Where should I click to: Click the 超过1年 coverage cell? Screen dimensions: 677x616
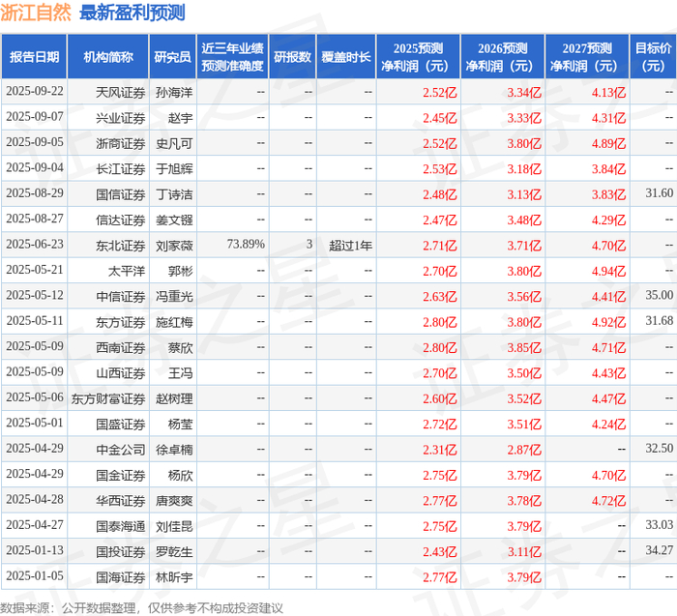(350, 246)
